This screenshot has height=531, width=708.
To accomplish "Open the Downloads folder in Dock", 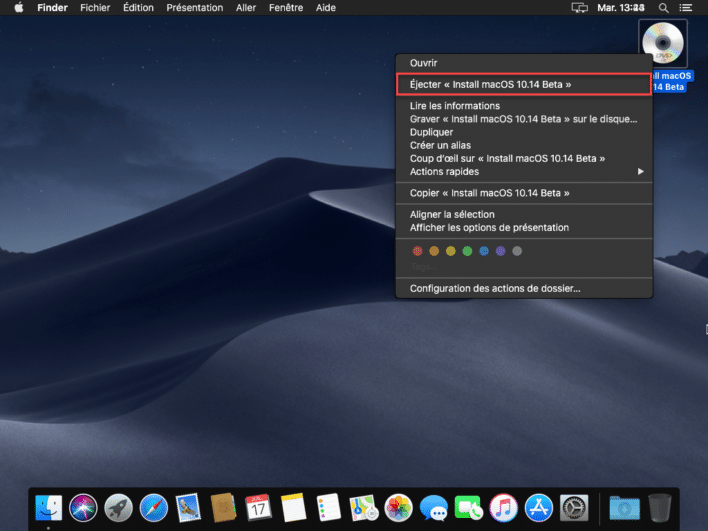I will (624, 508).
